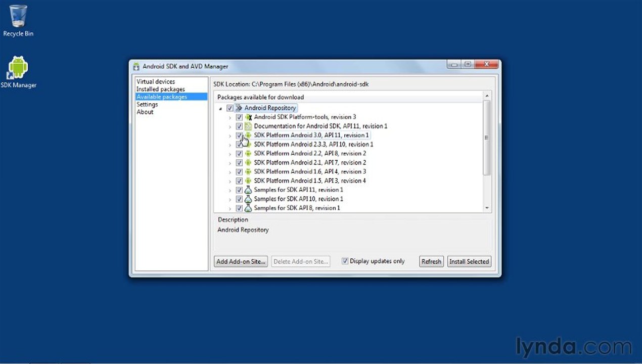This screenshot has width=642, height=364.
Task: Expand the Documentation API 11 row
Action: click(x=230, y=127)
